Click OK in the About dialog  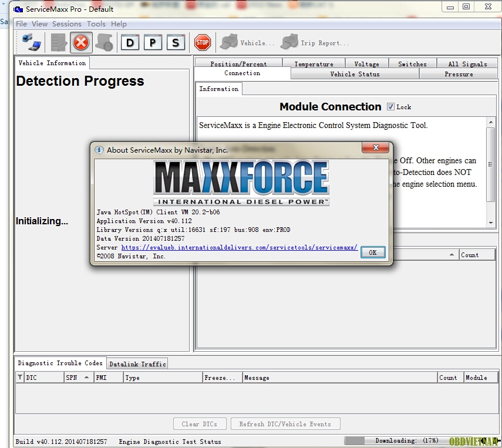click(373, 252)
